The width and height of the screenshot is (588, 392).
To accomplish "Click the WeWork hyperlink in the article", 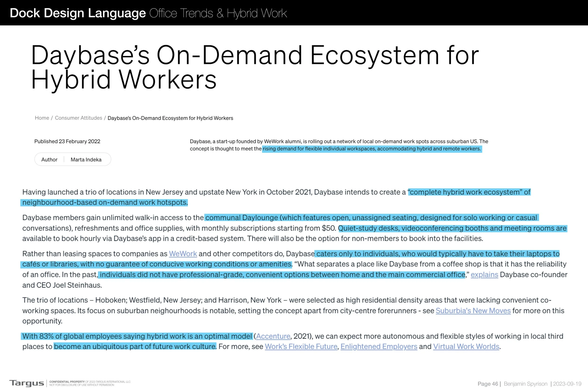I will [182, 253].
